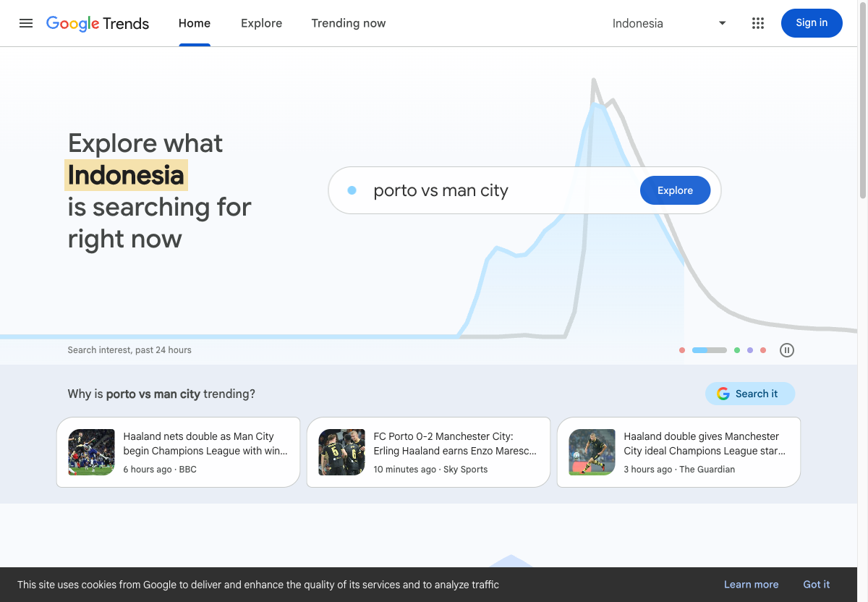
Task: Click the '10 minutes ago · Sky Sports' text
Action: [x=430, y=470]
